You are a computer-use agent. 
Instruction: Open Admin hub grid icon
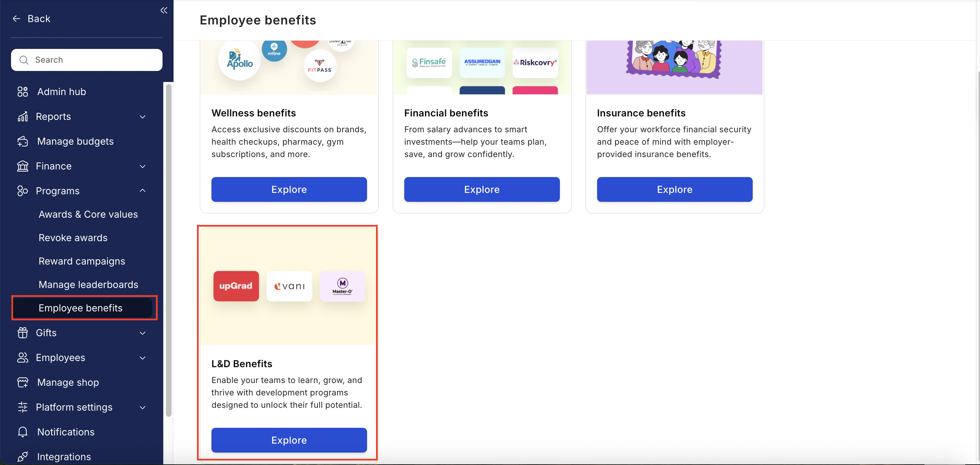tap(23, 92)
